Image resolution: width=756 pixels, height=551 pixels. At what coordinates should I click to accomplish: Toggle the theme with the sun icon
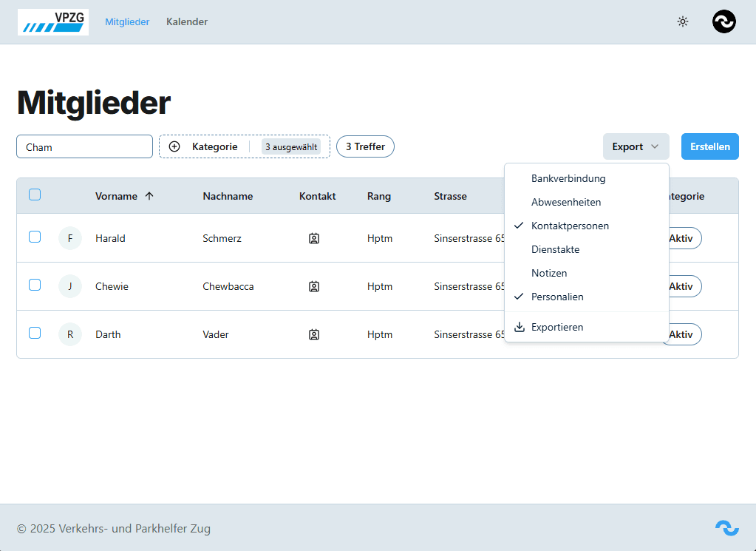683,21
